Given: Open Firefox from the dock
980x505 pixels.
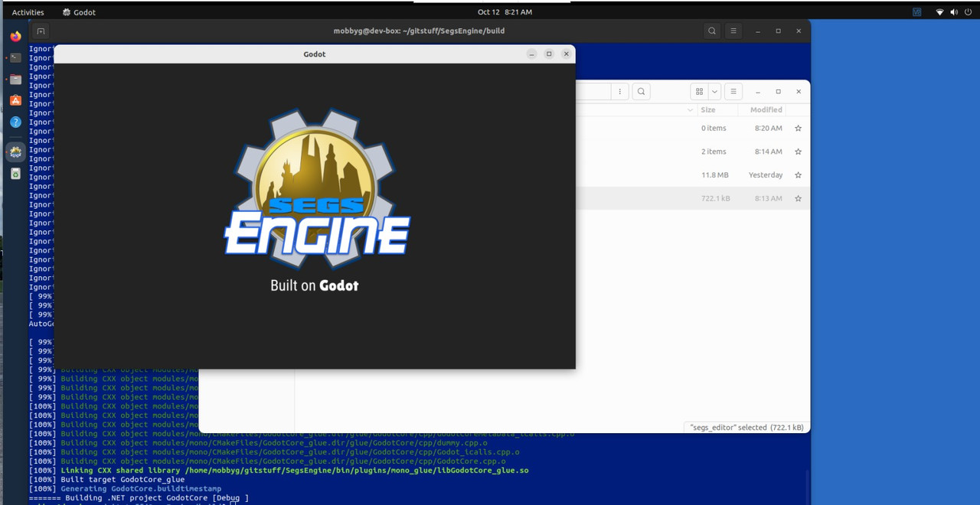Looking at the screenshot, I should pos(15,36).
